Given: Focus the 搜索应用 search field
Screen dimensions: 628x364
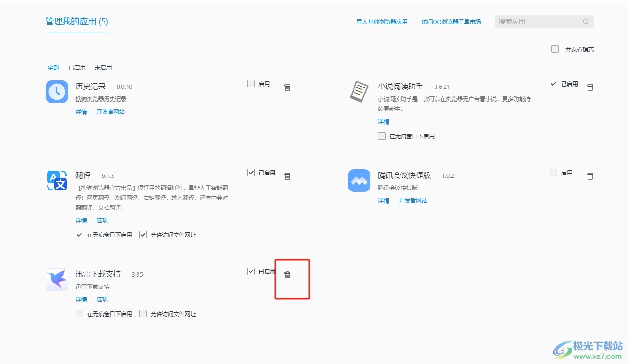Looking at the screenshot, I should (544, 22).
